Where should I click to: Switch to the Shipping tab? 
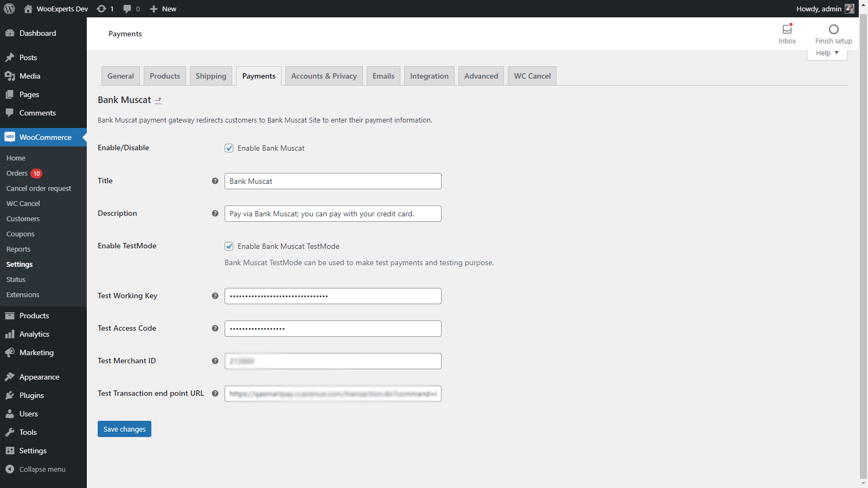pyautogui.click(x=211, y=76)
